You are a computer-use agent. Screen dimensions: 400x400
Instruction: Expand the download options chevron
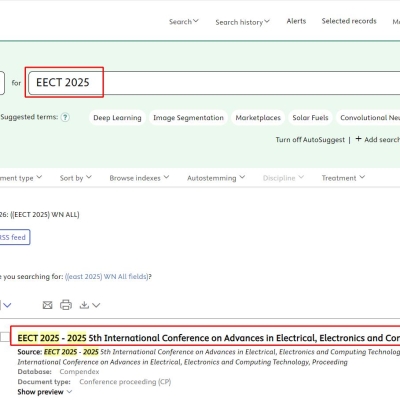click(x=96, y=305)
